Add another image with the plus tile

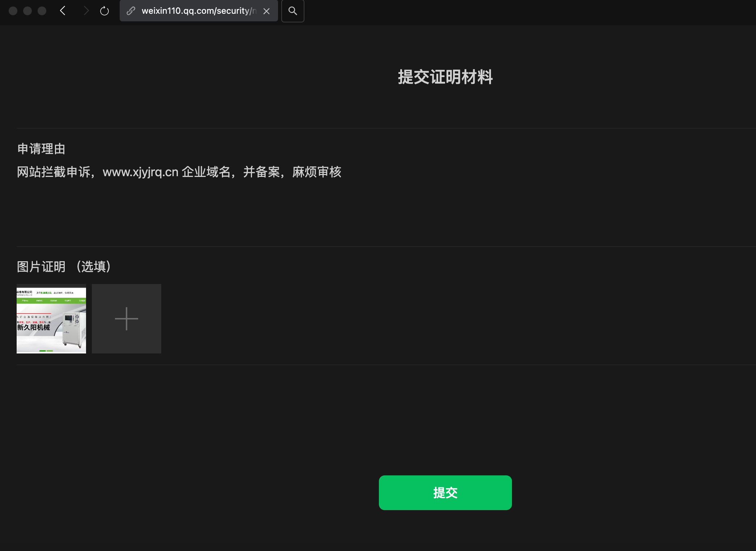tap(126, 319)
